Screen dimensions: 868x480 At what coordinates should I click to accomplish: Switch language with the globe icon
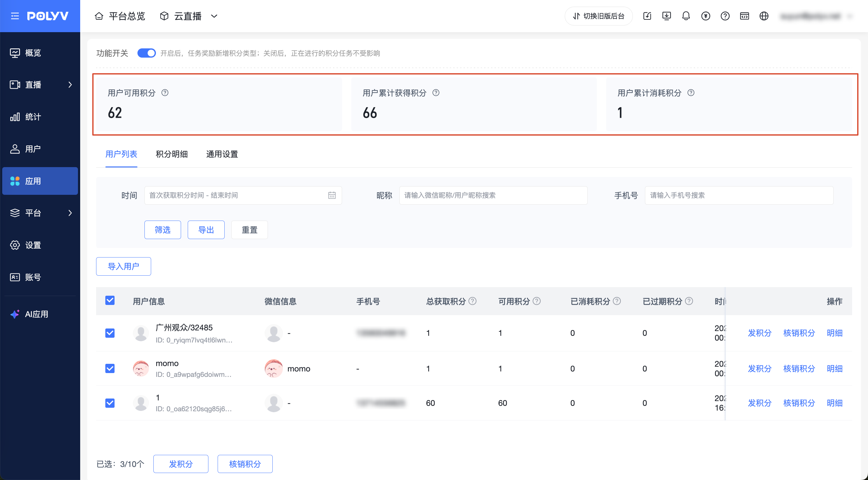click(764, 16)
